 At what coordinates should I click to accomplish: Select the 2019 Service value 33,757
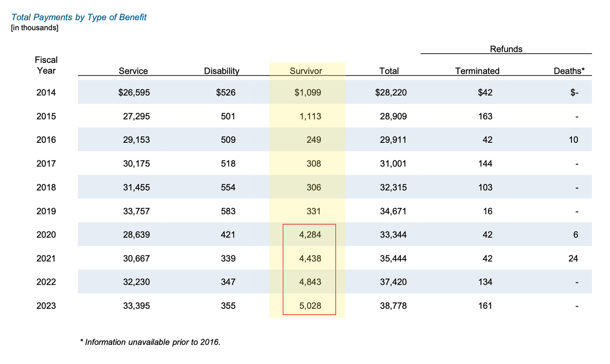(x=136, y=211)
